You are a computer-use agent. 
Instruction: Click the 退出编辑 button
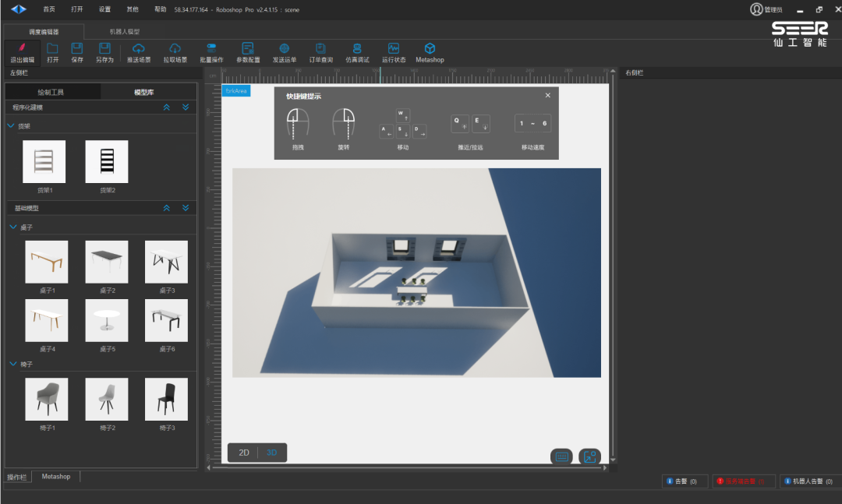pos(22,52)
